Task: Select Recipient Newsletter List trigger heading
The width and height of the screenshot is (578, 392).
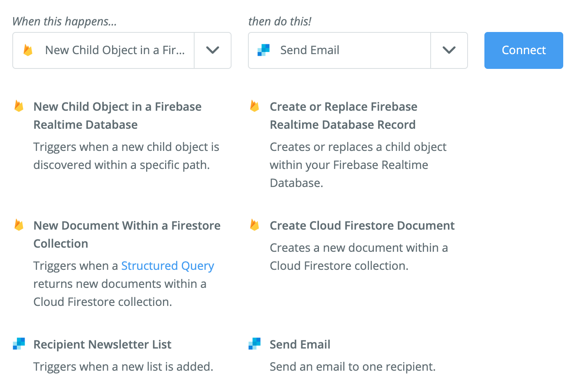Action: (x=102, y=344)
